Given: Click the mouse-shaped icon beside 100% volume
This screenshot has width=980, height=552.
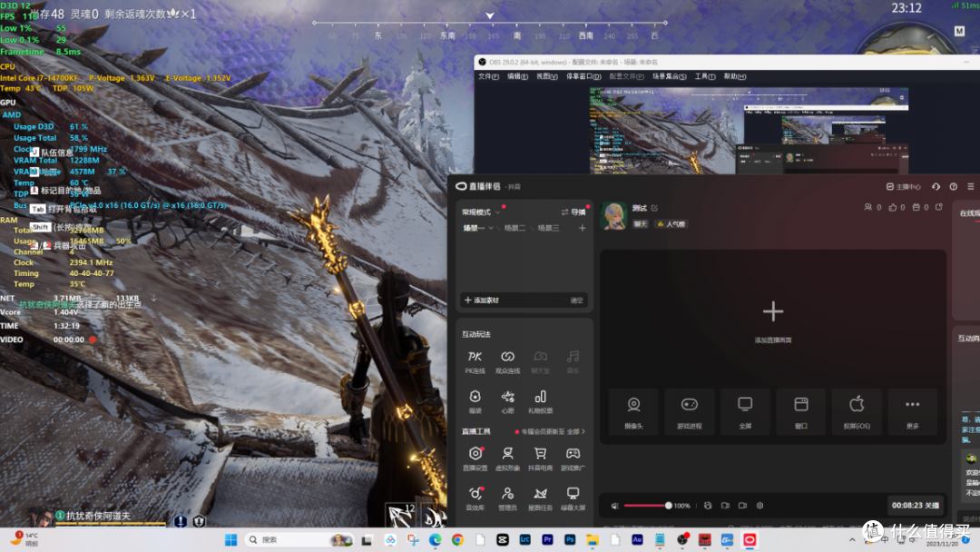Looking at the screenshot, I should click(708, 506).
